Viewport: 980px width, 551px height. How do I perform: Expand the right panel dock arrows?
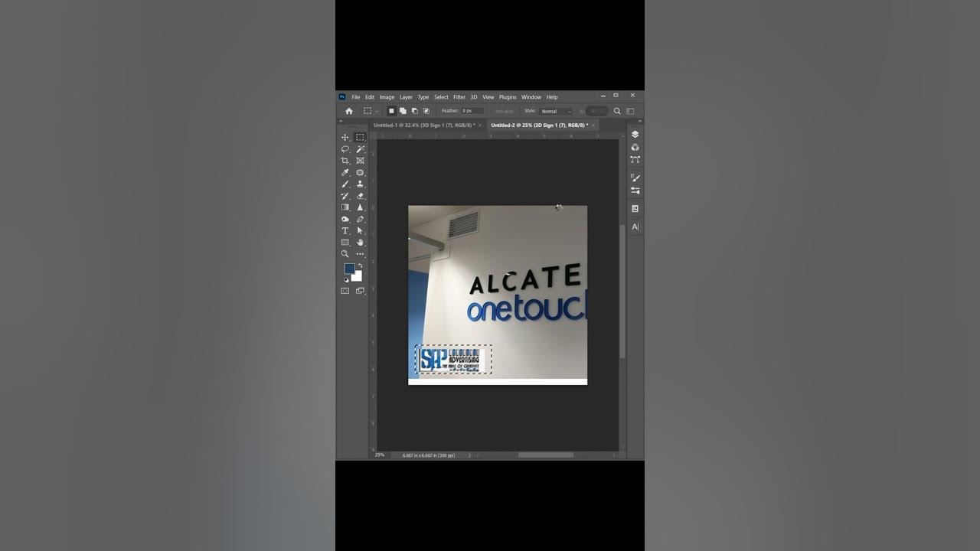[640, 121]
